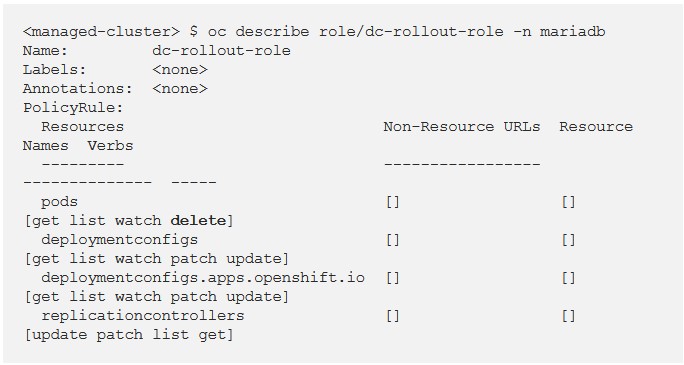Screen dimensions: 684x365
Task: Click the pods resource entry
Action: click(59, 202)
